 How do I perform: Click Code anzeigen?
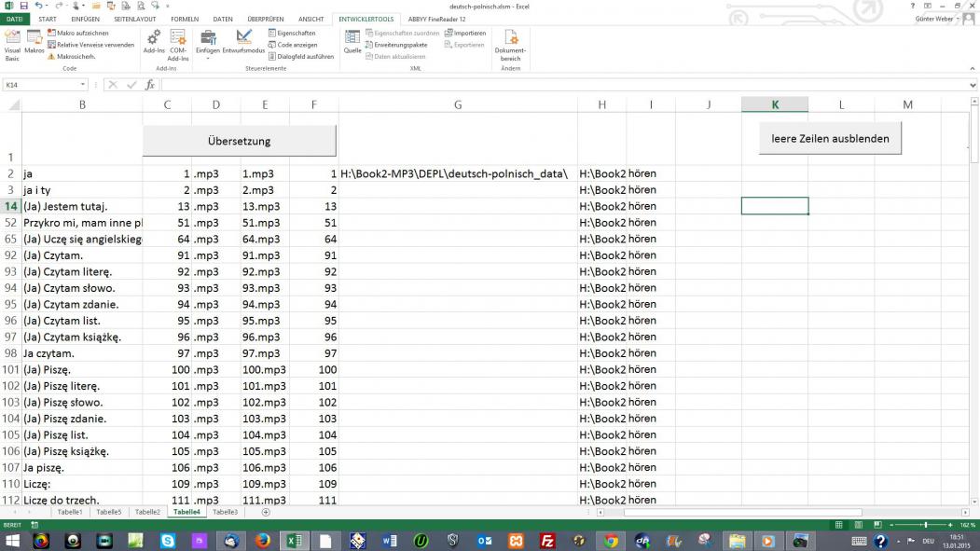coord(293,45)
